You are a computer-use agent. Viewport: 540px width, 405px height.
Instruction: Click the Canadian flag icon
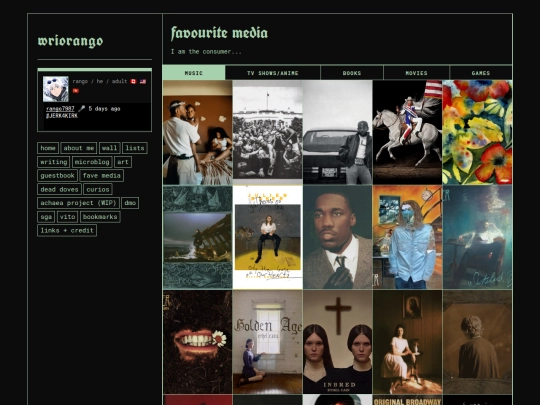tap(134, 82)
